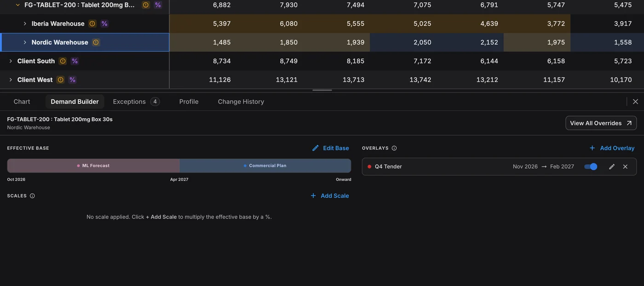The width and height of the screenshot is (644, 286).
Task: Click info icon next to Scales heading
Action: point(32,196)
